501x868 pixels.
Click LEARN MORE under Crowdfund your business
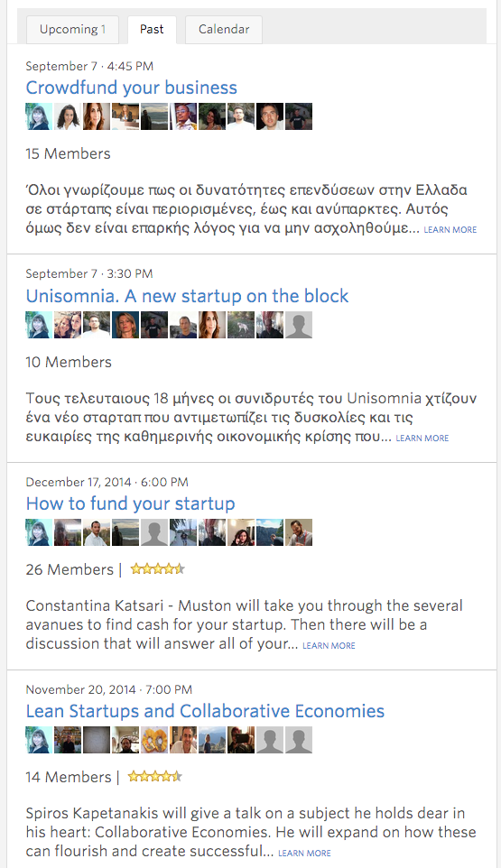click(x=450, y=230)
